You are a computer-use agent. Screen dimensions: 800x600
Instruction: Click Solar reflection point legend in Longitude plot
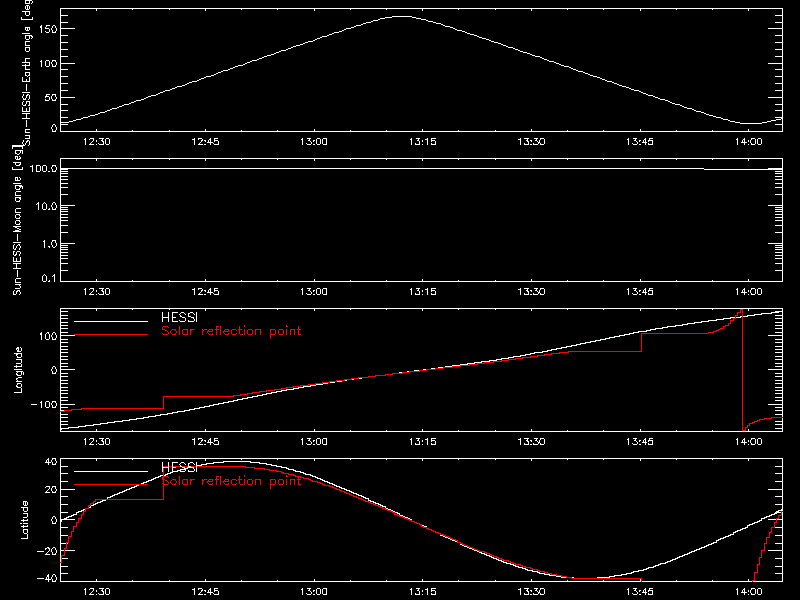[231, 331]
